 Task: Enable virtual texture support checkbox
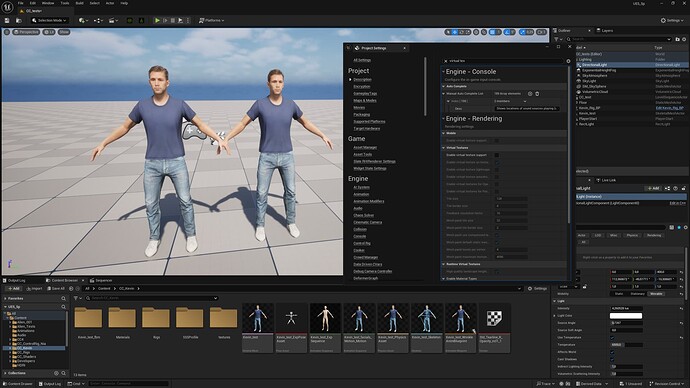tap(496, 155)
